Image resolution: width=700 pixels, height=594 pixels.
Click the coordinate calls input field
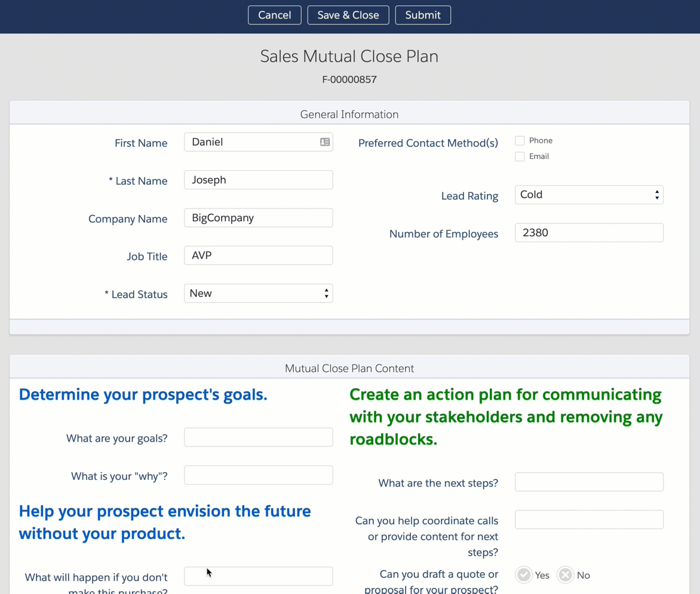[x=590, y=520]
